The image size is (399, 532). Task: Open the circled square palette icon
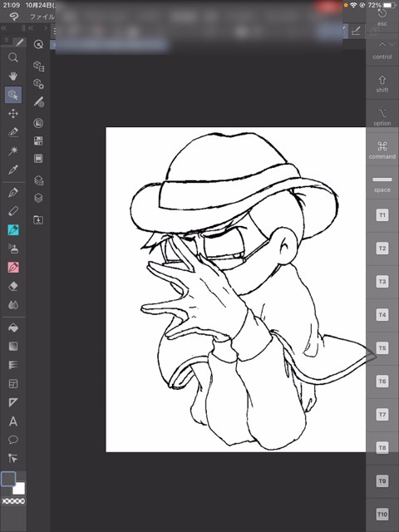[38, 123]
